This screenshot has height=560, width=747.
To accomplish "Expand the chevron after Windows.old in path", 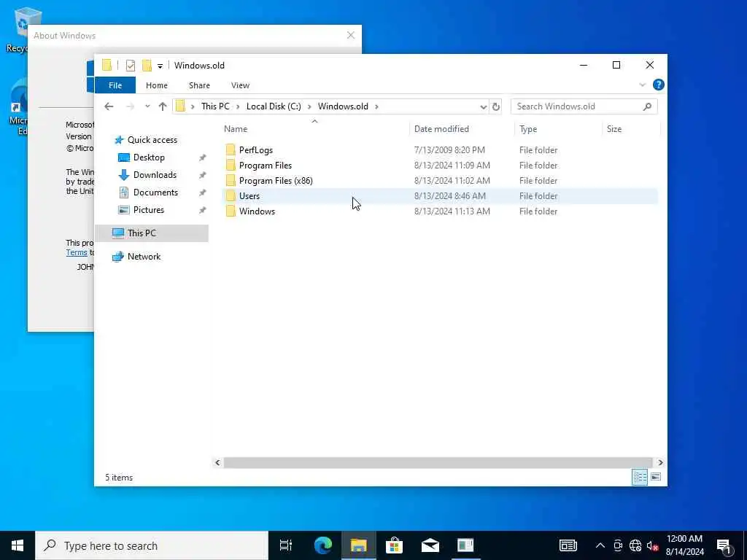I will pyautogui.click(x=376, y=106).
